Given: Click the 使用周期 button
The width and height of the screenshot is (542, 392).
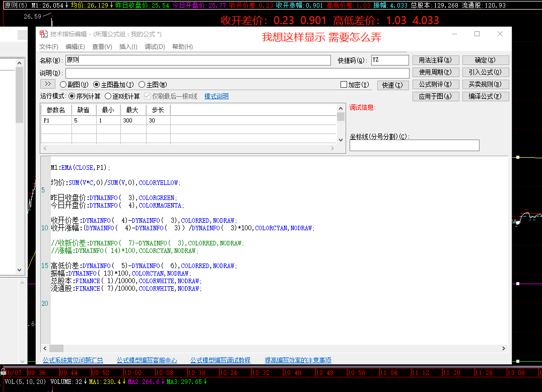Looking at the screenshot, I should click(x=436, y=72).
